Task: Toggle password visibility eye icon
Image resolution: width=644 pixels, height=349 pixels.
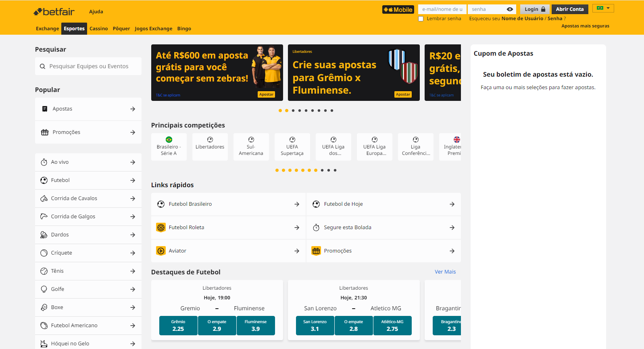Action: coord(510,9)
